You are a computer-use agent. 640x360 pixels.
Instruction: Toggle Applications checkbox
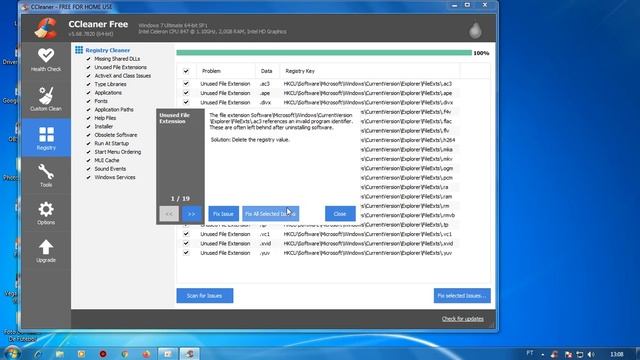89,93
